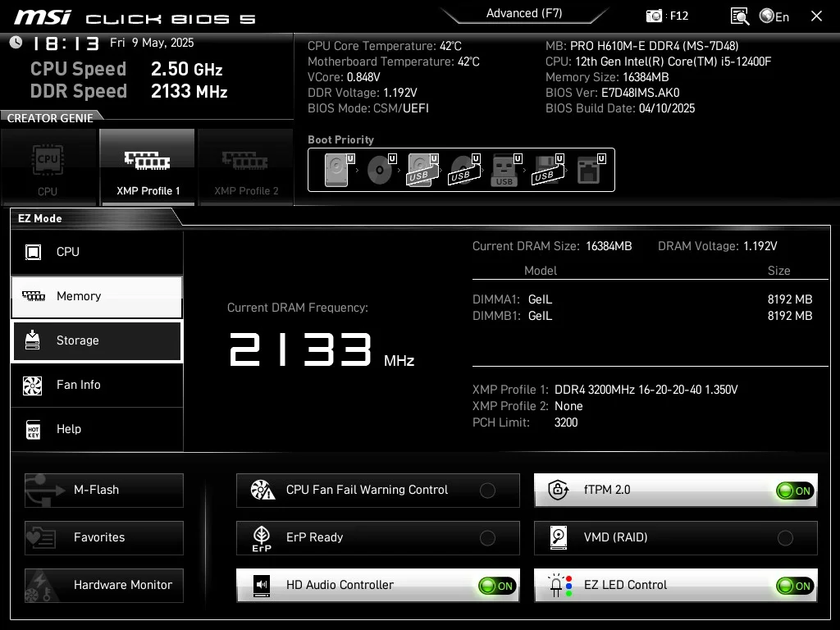Image resolution: width=840 pixels, height=630 pixels.
Task: Click the DIMMB1 GeIL memory row
Action: (x=642, y=316)
